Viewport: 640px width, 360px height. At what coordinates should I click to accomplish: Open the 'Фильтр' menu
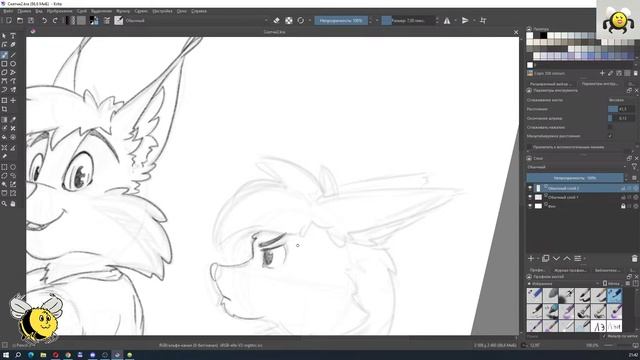(x=123, y=11)
